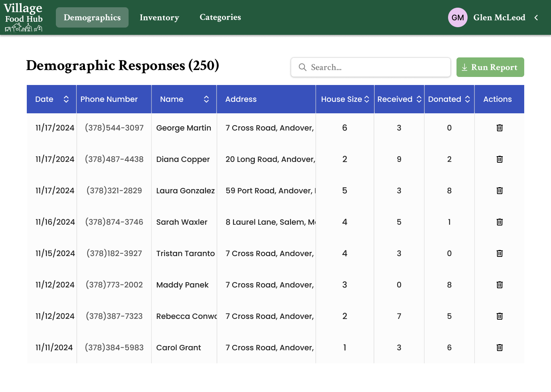Select phone number (378)387-7323
Screen dimensions: 551x392
[x=114, y=316]
